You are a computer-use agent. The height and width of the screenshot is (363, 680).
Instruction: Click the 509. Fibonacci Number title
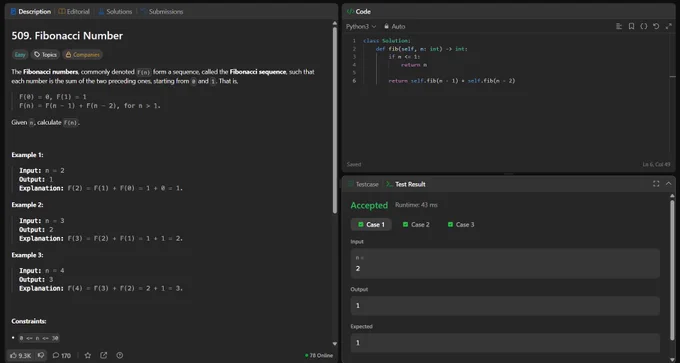(x=67, y=36)
